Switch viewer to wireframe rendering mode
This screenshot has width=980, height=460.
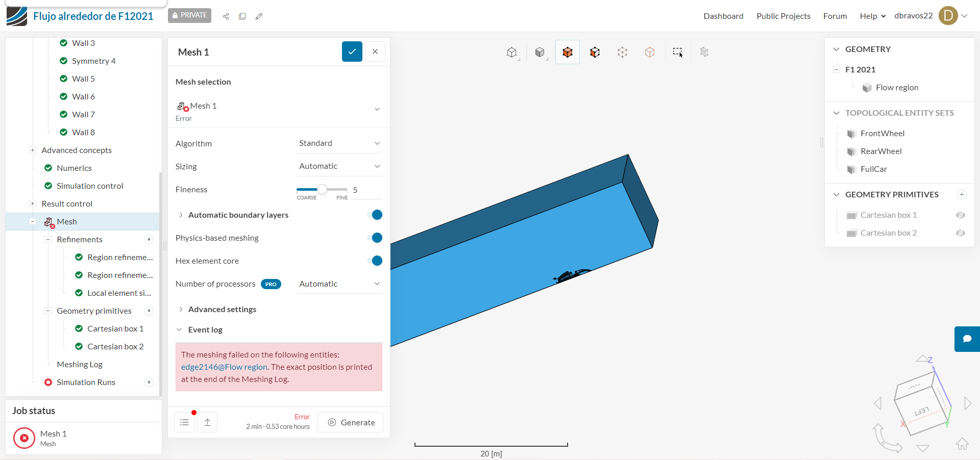click(513, 52)
